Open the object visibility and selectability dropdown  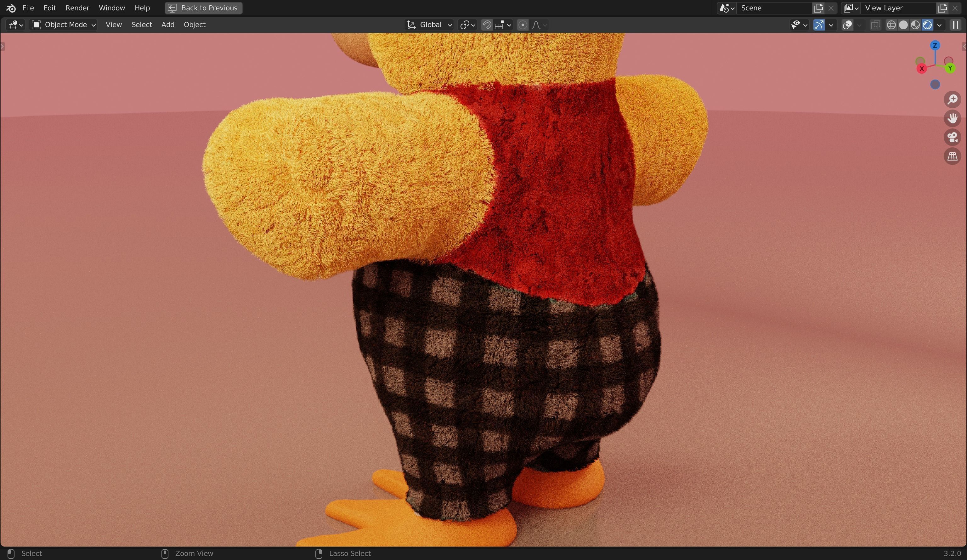click(799, 25)
